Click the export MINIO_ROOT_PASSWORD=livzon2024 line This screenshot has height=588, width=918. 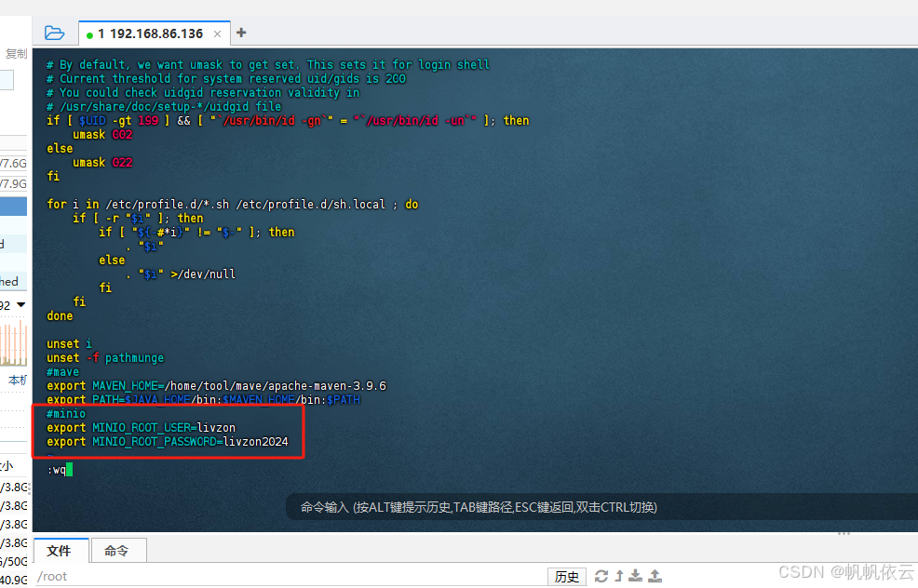coord(168,442)
